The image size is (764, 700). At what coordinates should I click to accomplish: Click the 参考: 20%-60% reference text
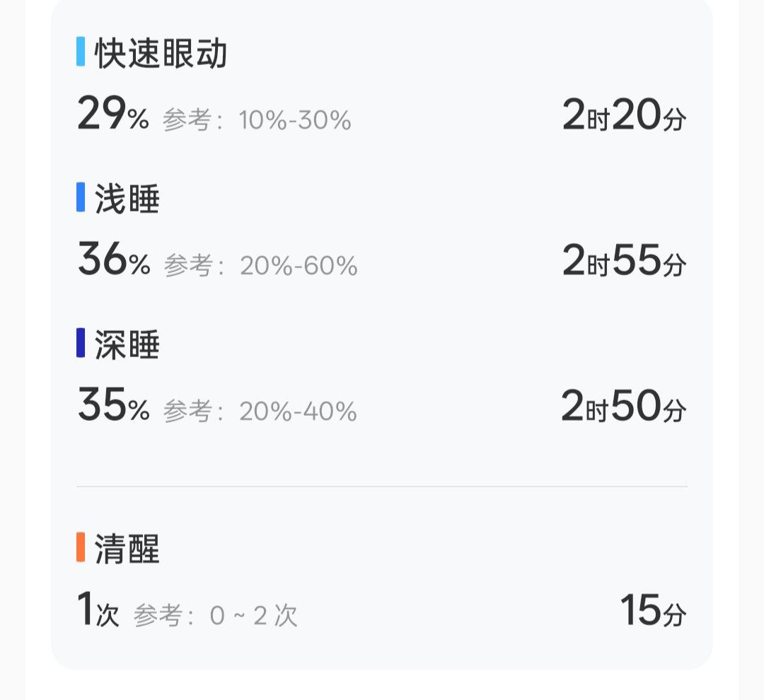point(260,266)
